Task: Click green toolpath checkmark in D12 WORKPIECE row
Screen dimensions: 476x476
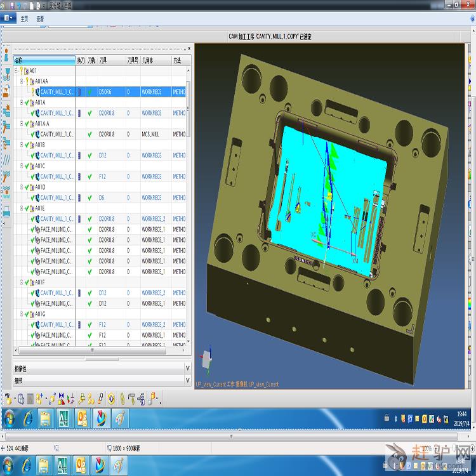Action: [x=89, y=155]
